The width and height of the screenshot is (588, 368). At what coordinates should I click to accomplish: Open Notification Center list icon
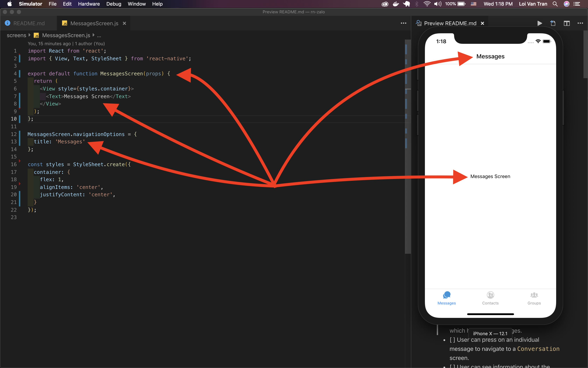[x=577, y=4]
